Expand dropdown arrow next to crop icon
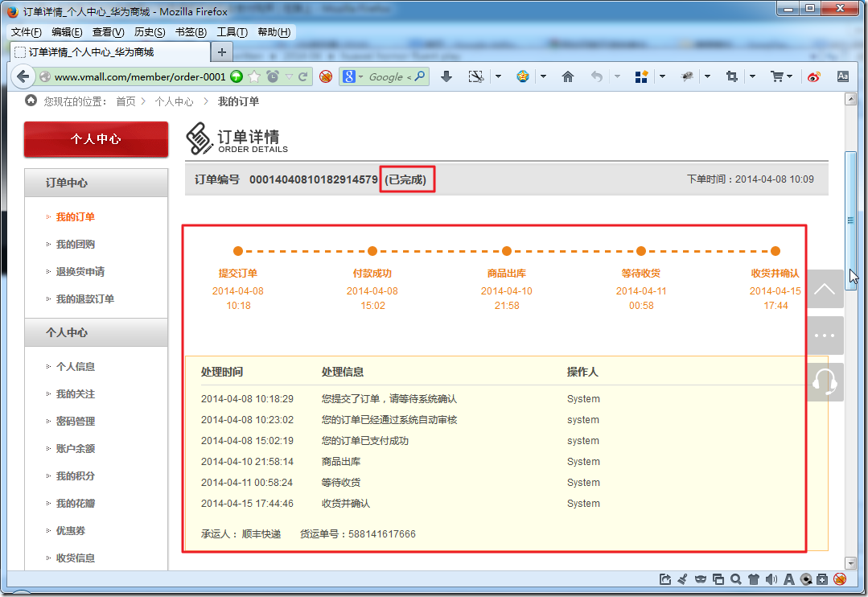 pos(752,76)
